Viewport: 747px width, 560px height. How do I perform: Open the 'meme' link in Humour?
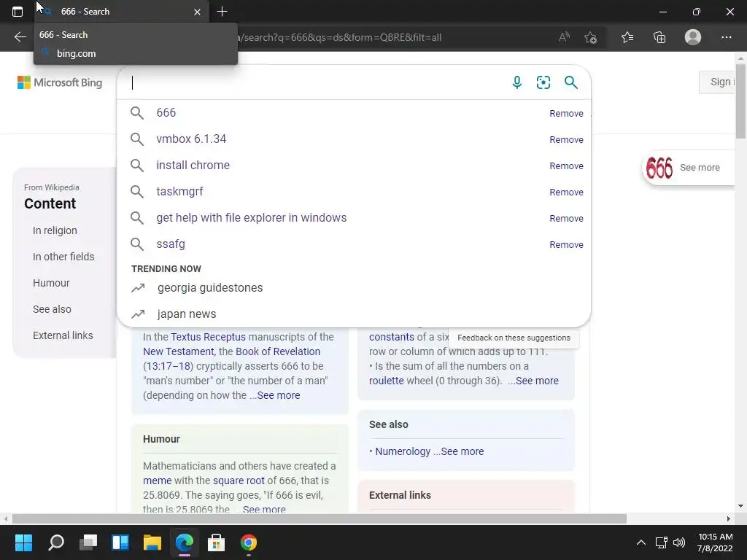[158, 481]
